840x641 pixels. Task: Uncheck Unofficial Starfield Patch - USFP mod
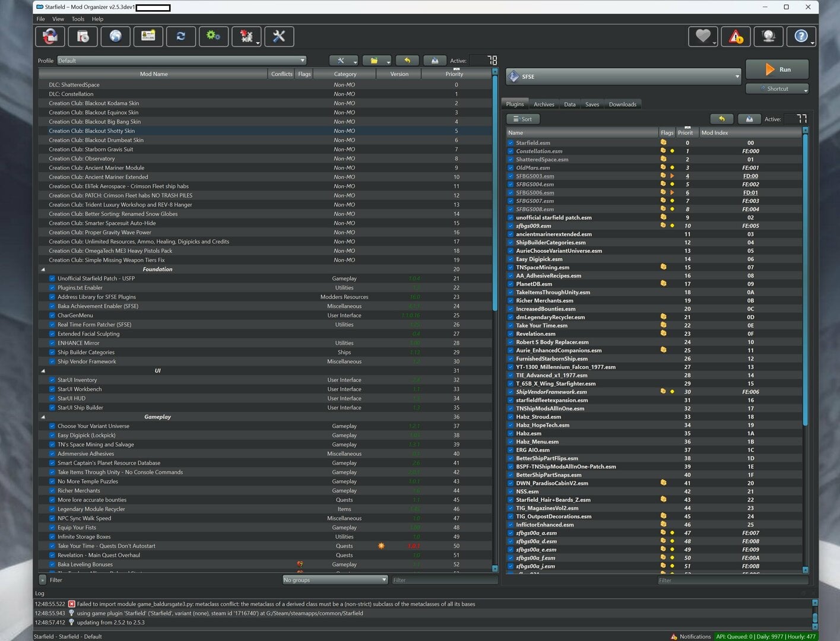pyautogui.click(x=52, y=278)
